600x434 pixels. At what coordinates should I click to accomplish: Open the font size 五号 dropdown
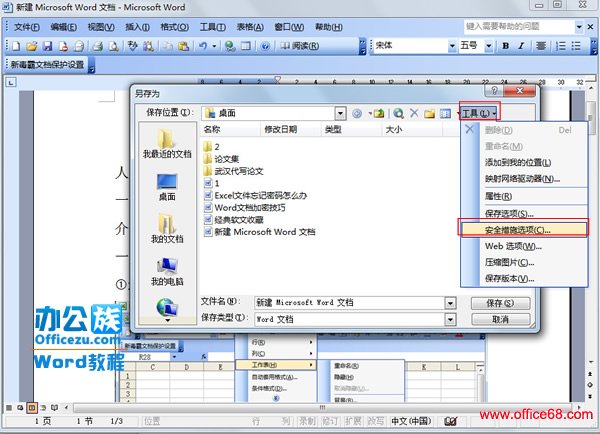(x=489, y=46)
